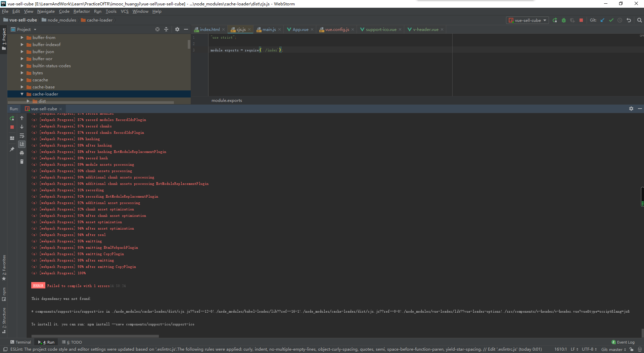Toggle scroll to end in console
644x353 pixels.
point(22,144)
